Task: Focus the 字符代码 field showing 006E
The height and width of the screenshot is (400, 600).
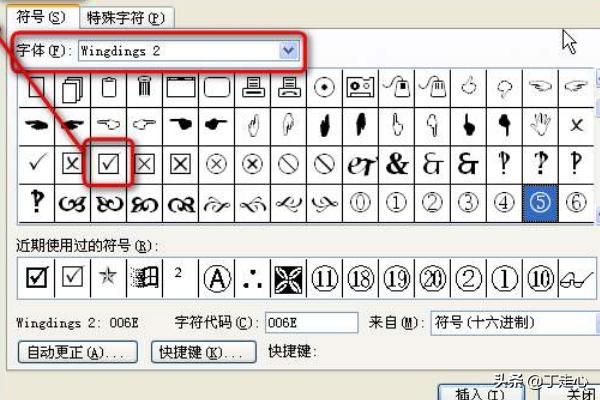Action: coord(312,323)
